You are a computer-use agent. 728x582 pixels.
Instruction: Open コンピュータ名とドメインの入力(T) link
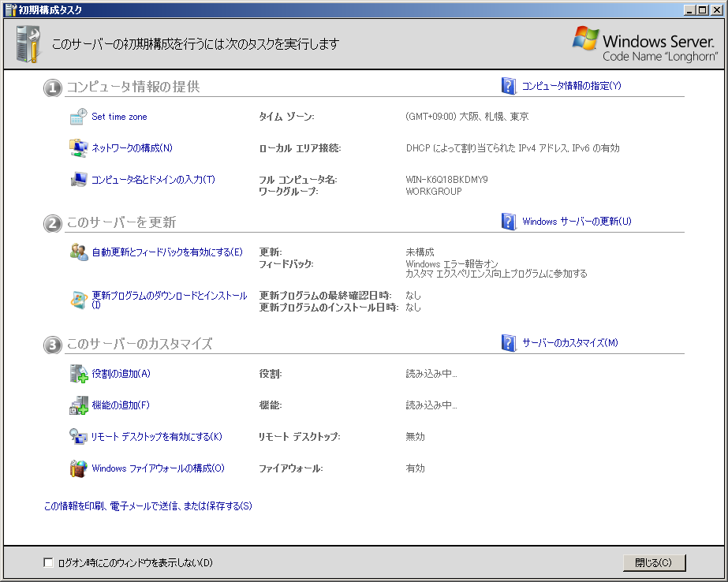[153, 180]
